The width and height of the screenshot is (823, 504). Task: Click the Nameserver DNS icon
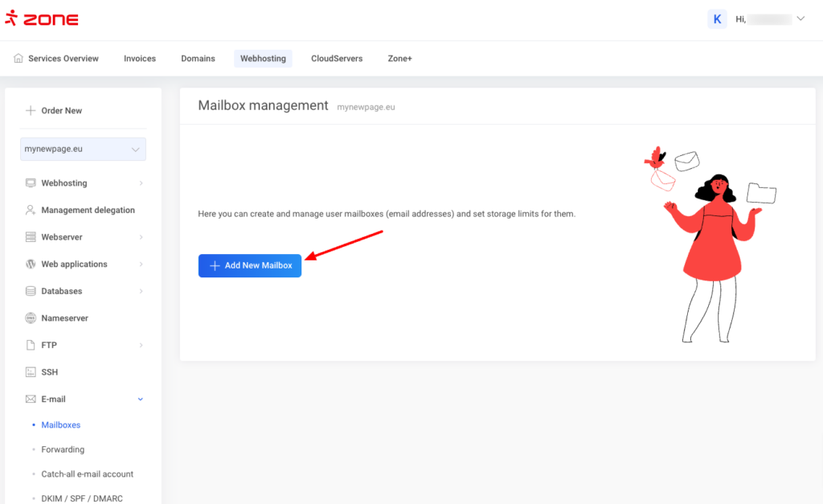(x=31, y=318)
